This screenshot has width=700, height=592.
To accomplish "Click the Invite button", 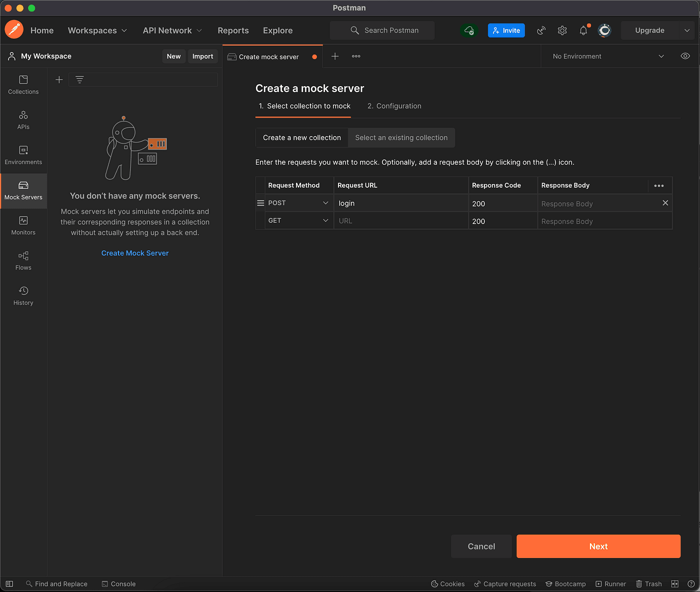I will [506, 31].
